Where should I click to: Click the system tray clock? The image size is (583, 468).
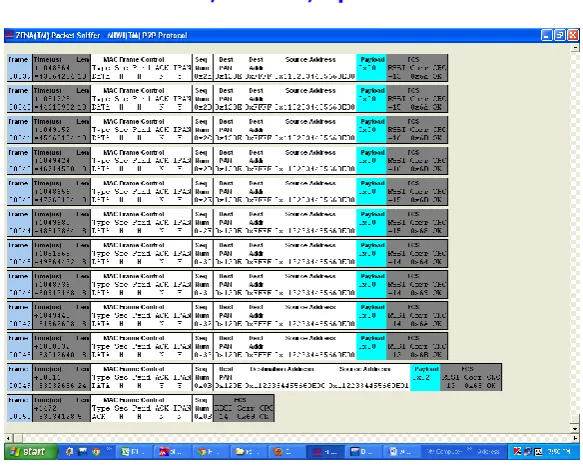(x=559, y=452)
